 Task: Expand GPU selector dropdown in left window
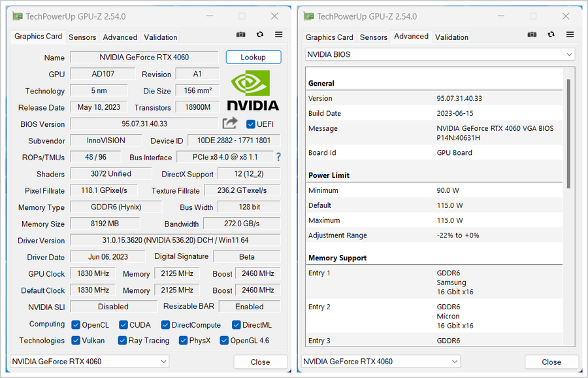[x=89, y=361]
